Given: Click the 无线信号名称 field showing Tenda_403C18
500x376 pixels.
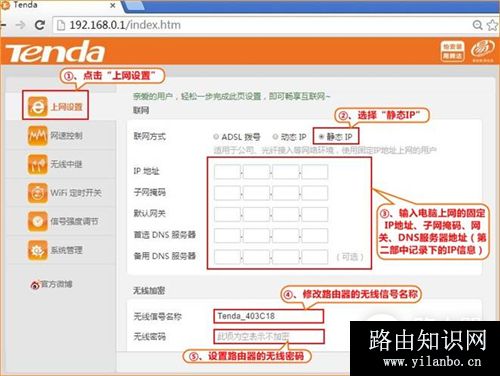Looking at the screenshot, I should (268, 316).
